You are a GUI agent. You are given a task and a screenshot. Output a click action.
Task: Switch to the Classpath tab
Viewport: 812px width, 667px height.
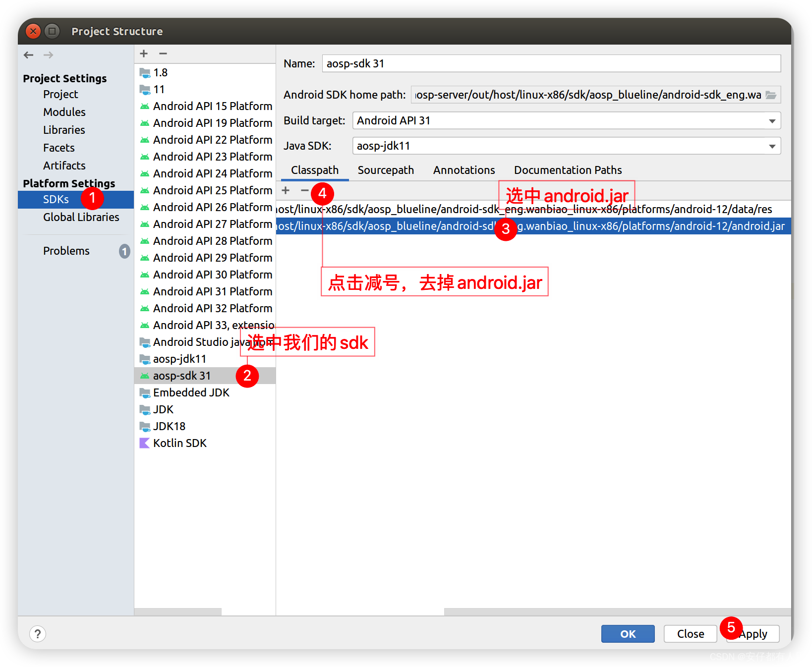(x=315, y=170)
